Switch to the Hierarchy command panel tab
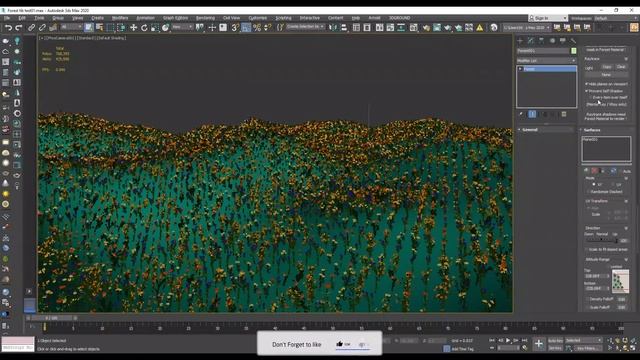Viewport: 640px width, 360px height. pos(541,41)
